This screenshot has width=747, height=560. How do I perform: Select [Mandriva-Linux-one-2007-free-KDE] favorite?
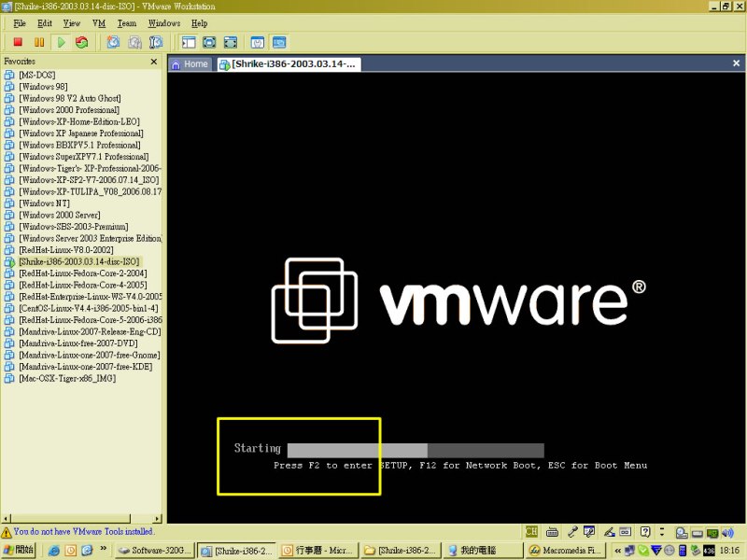pos(86,367)
